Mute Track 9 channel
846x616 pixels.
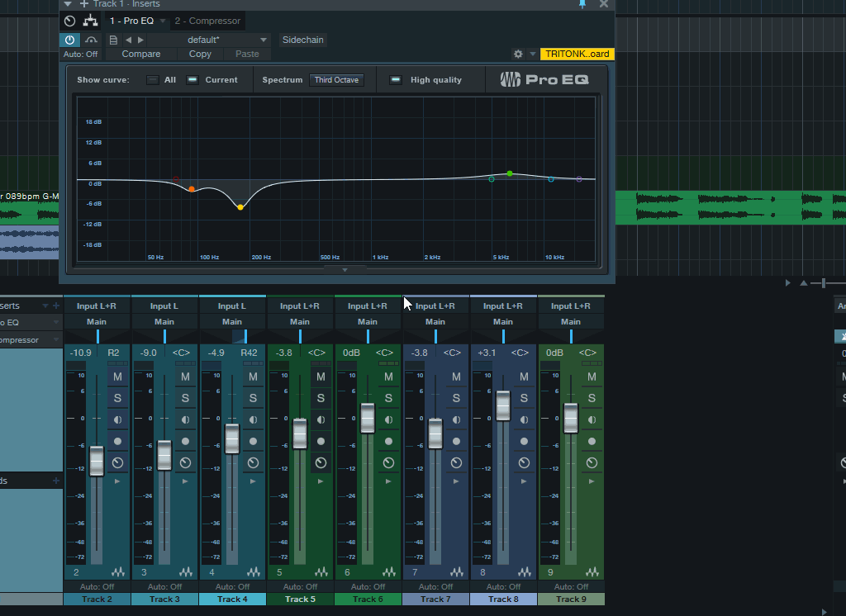coord(592,377)
